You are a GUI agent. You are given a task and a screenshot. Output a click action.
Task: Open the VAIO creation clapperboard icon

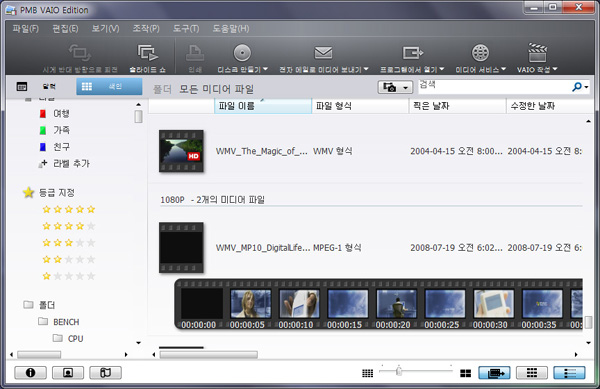click(x=537, y=52)
